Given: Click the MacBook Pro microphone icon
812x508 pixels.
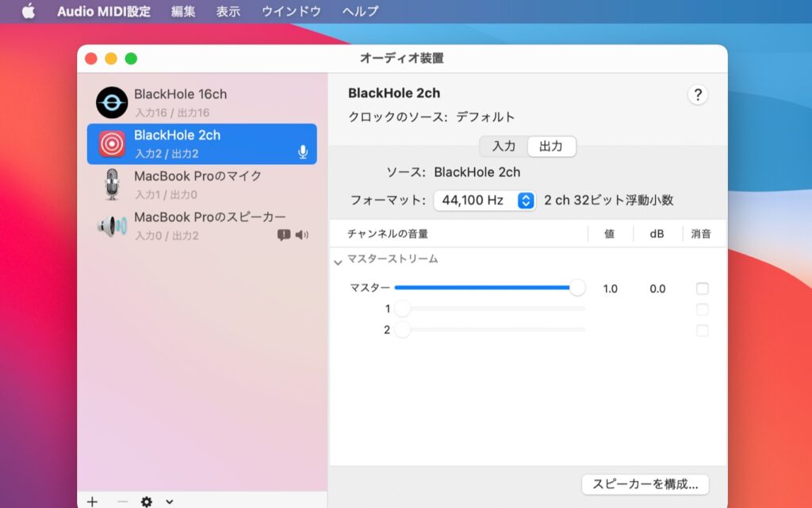Looking at the screenshot, I should [112, 185].
